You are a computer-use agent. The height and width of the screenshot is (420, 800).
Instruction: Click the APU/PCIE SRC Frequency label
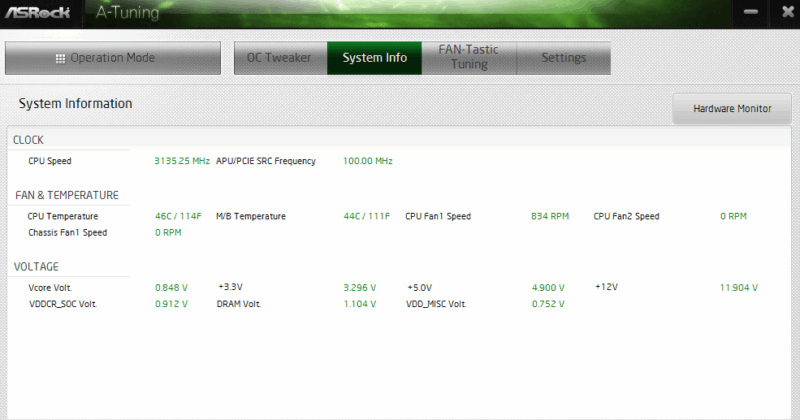pyautogui.click(x=266, y=161)
